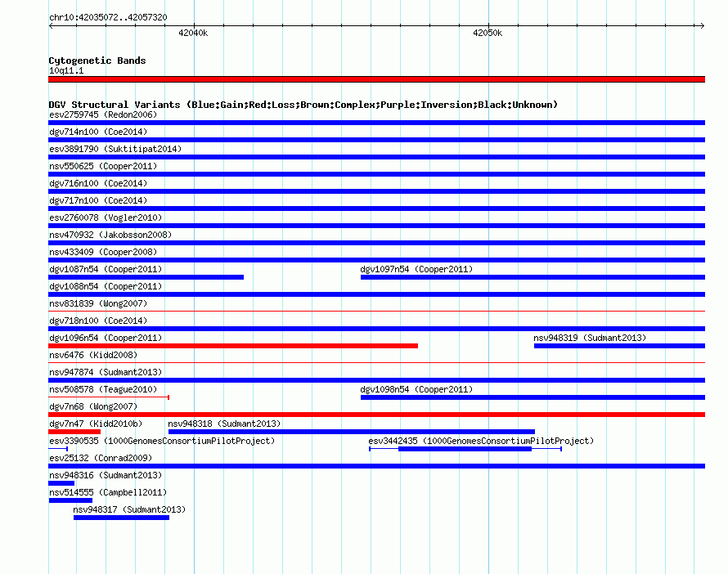Select dgv7n68 (Wong2007) label
Screen dimensions: 728x574
point(93,406)
